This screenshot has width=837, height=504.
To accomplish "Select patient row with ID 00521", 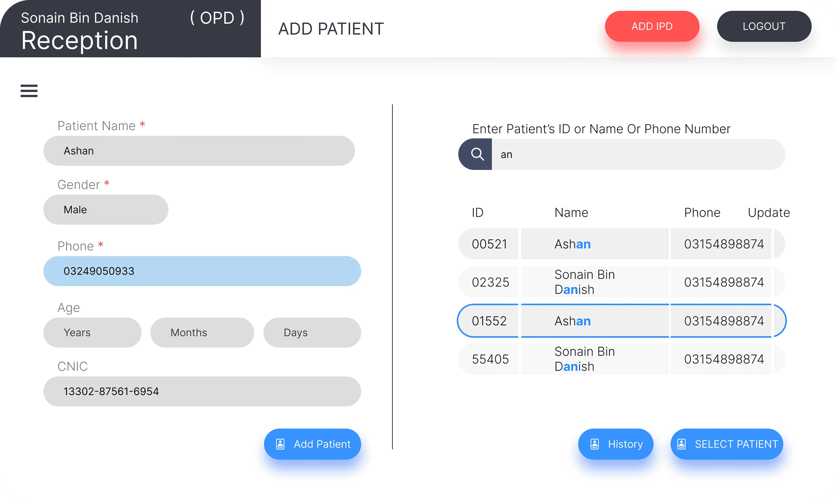I will coord(594,244).
